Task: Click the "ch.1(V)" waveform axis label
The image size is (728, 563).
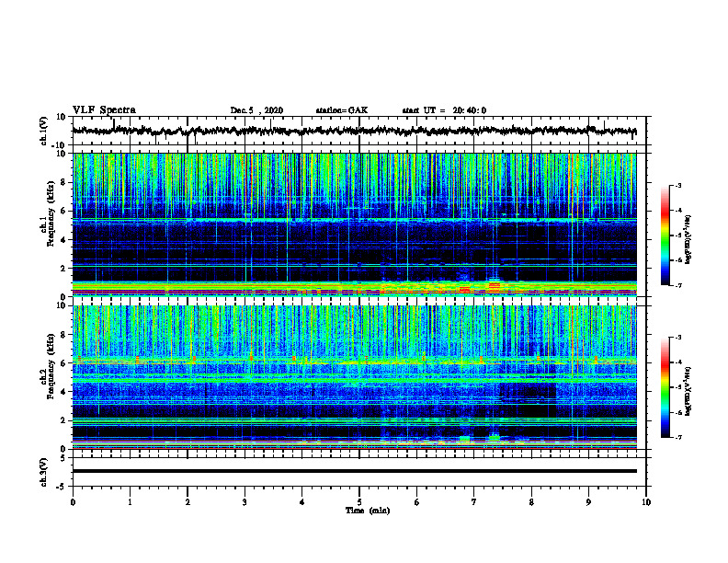Action: coord(43,131)
